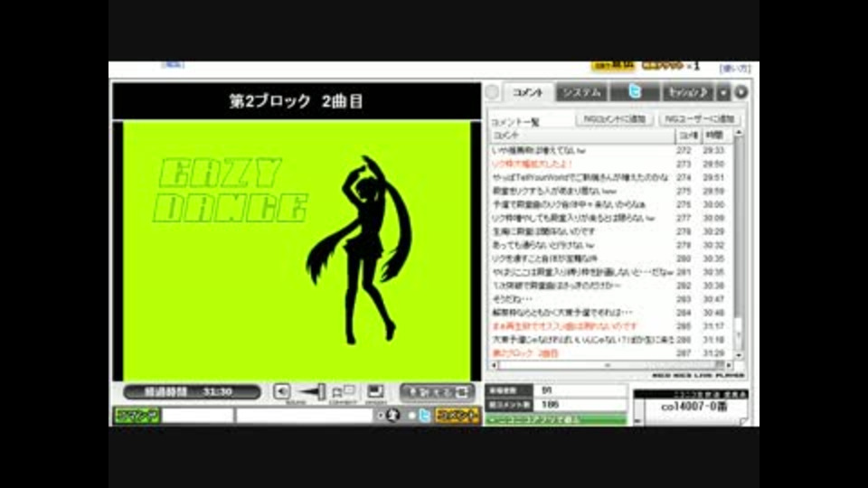Screen dimensions: 868x488
Task: Switch to the システム tab
Action: click(x=581, y=92)
